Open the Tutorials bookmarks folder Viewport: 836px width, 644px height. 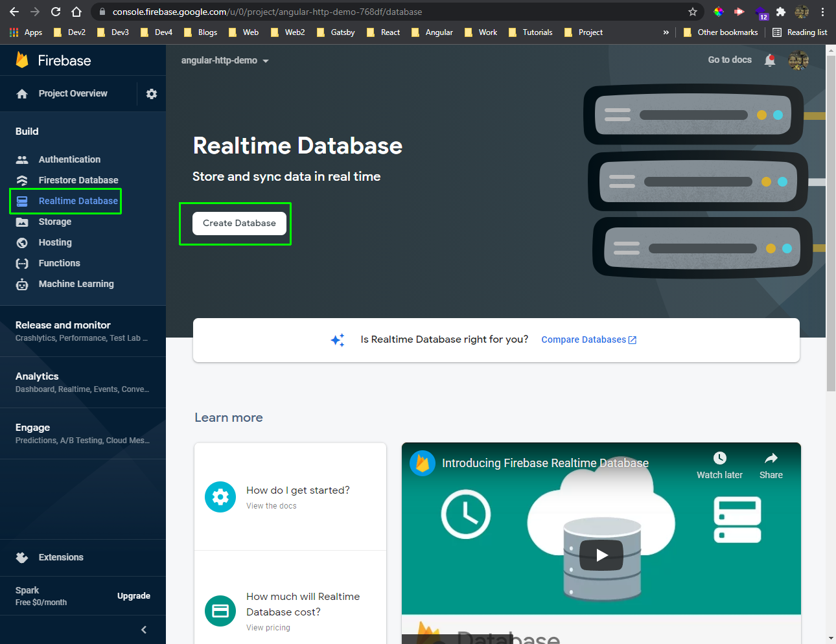coord(531,32)
